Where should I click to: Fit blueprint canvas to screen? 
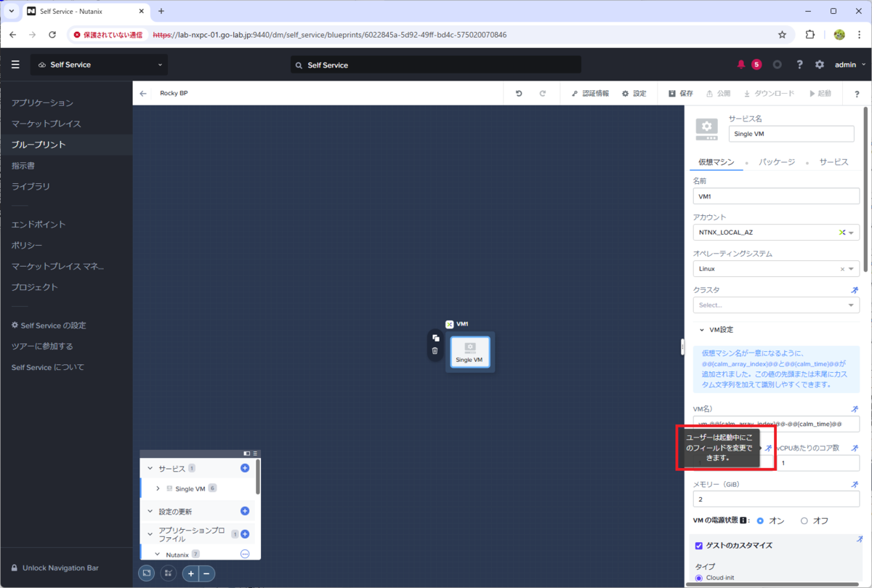[x=147, y=573]
